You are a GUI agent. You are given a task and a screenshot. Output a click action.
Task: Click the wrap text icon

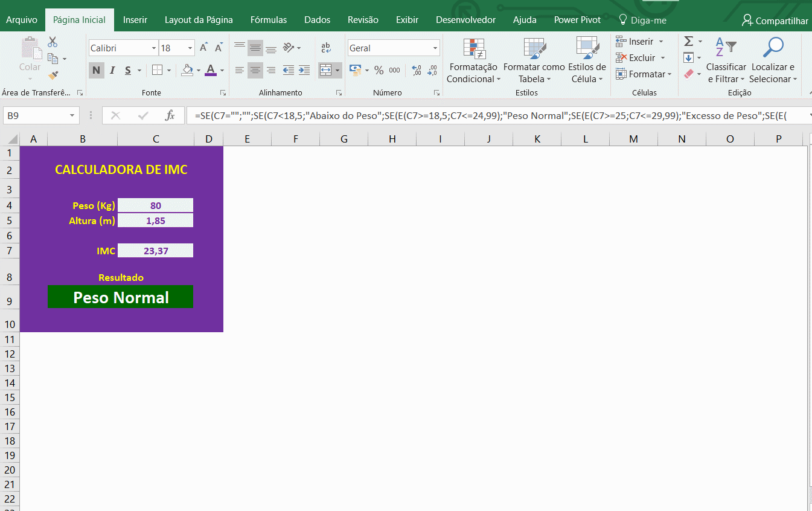click(326, 48)
